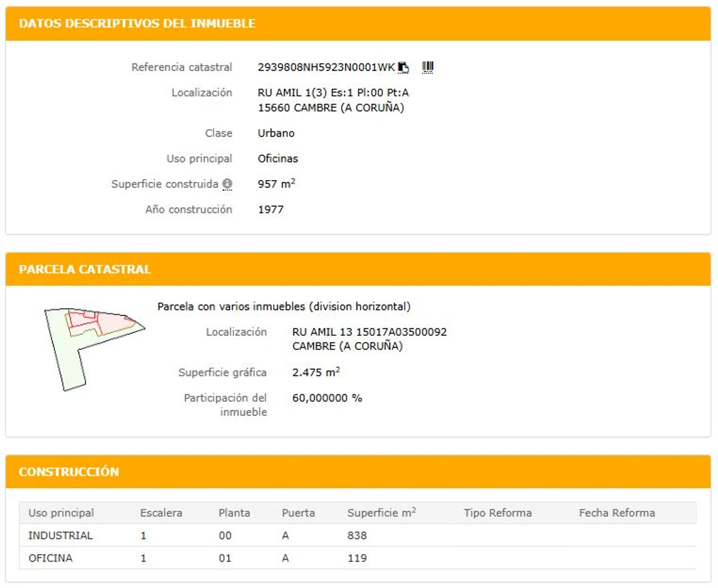Click the Fecha Reforma column header
The height and width of the screenshot is (588, 718).
click(x=617, y=513)
